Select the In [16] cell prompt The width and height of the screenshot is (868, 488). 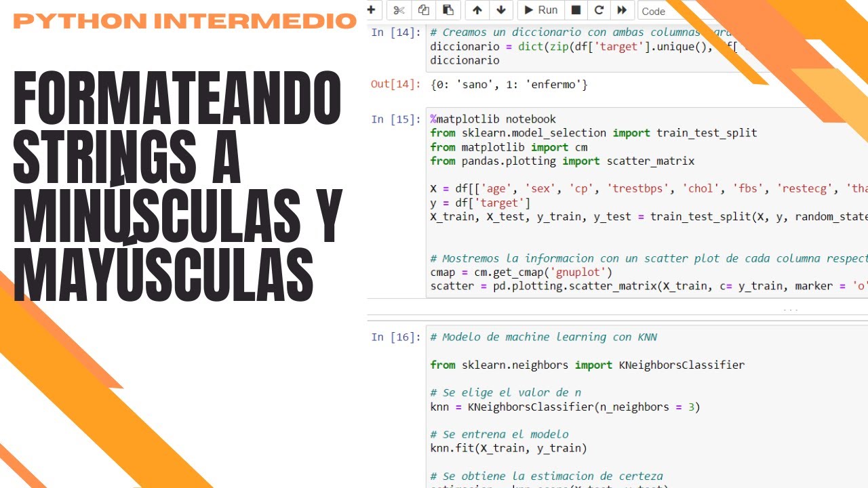(x=396, y=337)
